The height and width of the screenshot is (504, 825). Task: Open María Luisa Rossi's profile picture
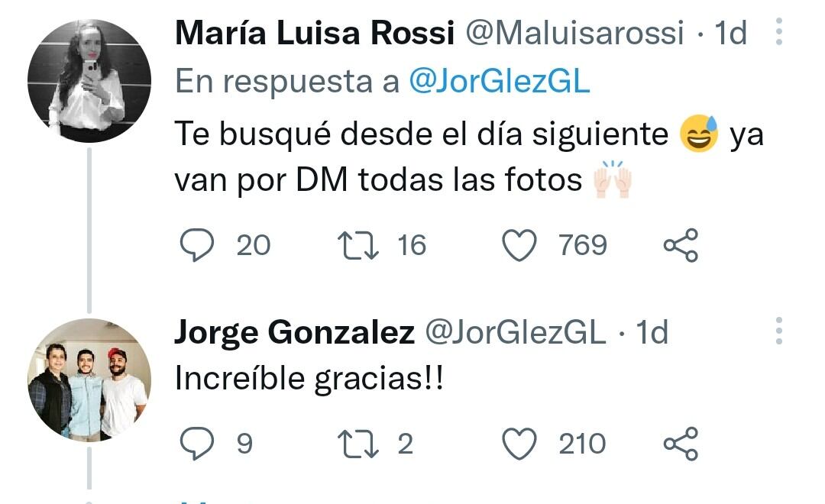pyautogui.click(x=89, y=81)
